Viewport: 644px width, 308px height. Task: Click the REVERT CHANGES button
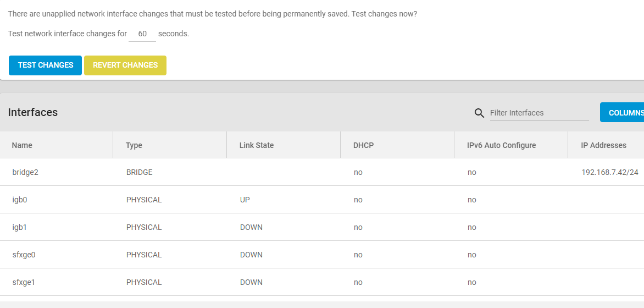[x=125, y=65]
